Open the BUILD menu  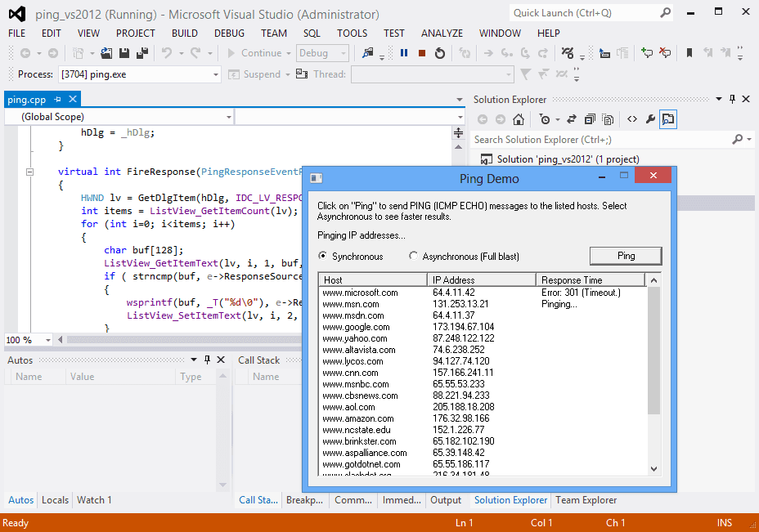click(x=184, y=33)
